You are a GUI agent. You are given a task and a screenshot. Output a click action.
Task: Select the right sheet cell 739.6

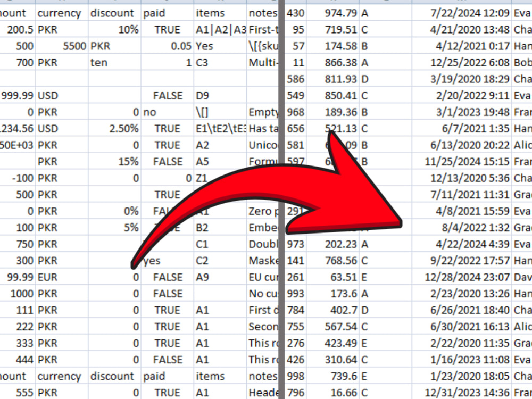333,376
